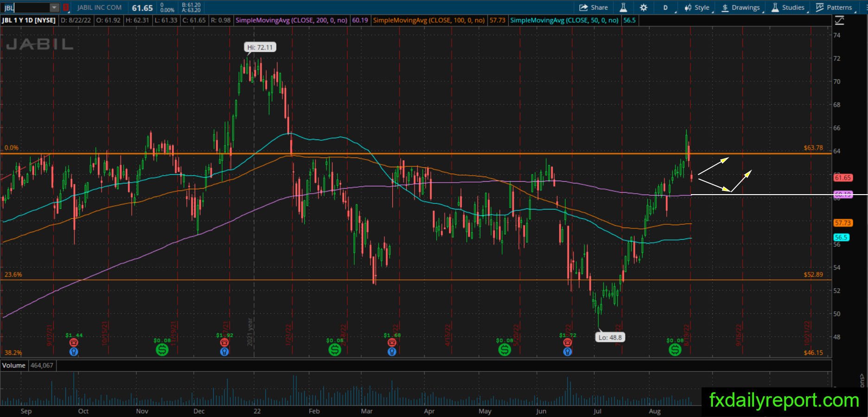Image resolution: width=868 pixels, height=417 pixels.
Task: Click the November $0.08 dividend icon
Action: (162, 350)
